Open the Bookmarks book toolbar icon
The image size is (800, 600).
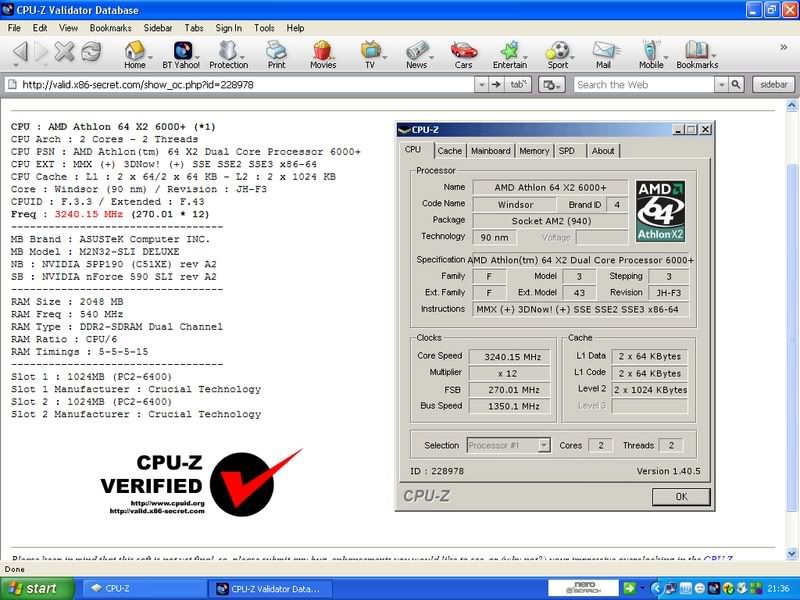[x=697, y=55]
